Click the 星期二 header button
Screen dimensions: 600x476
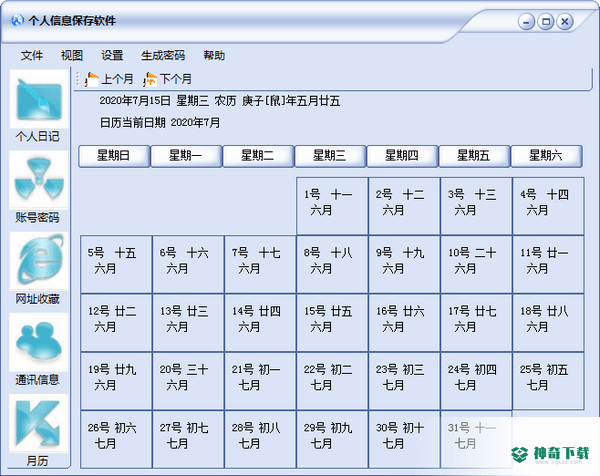(x=258, y=156)
